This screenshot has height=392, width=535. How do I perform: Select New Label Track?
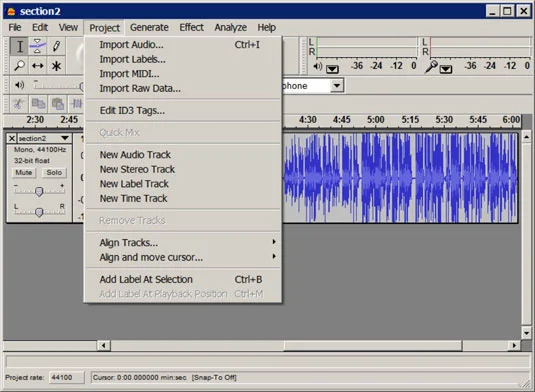pyautogui.click(x=184, y=184)
